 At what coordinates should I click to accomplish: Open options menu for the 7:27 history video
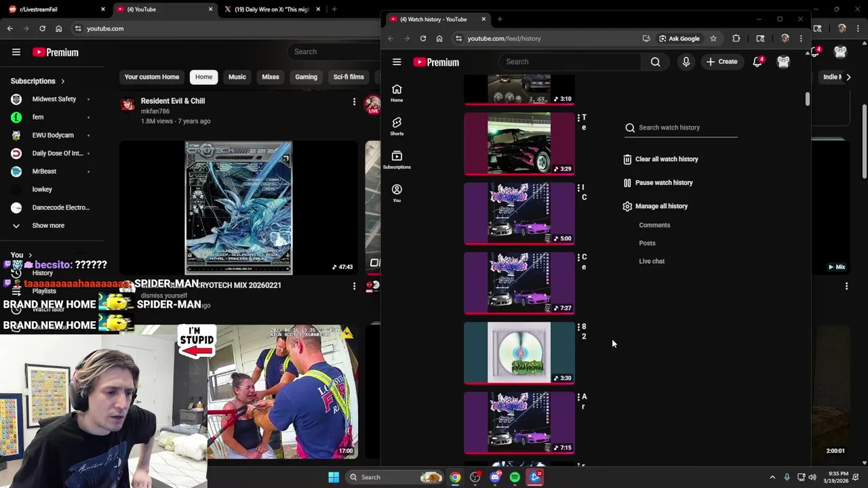click(578, 258)
